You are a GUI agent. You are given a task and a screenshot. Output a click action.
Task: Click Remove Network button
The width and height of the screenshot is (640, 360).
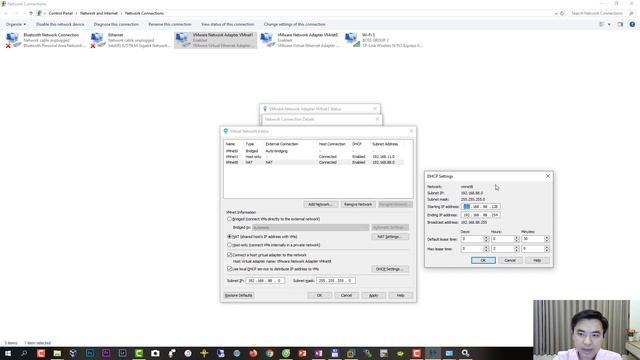(358, 204)
